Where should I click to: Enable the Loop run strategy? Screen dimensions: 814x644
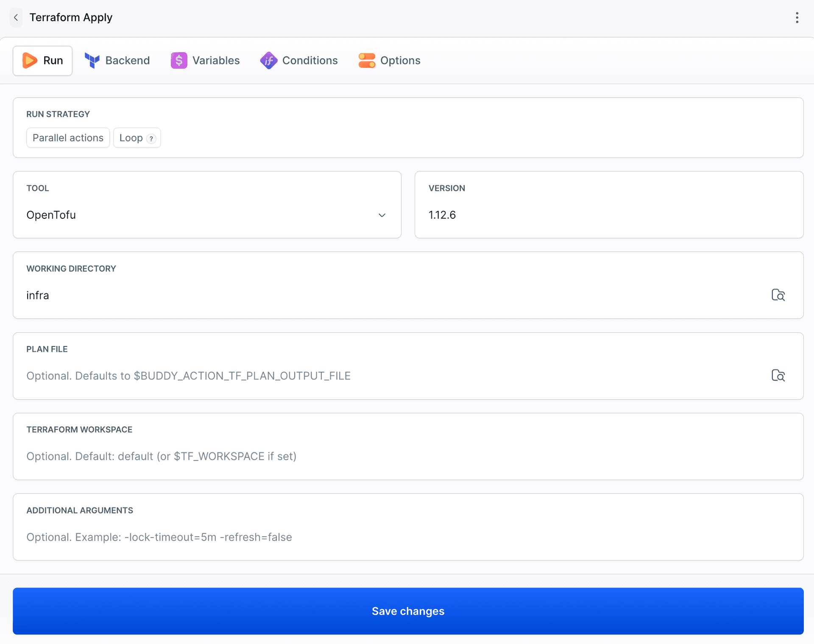(137, 138)
